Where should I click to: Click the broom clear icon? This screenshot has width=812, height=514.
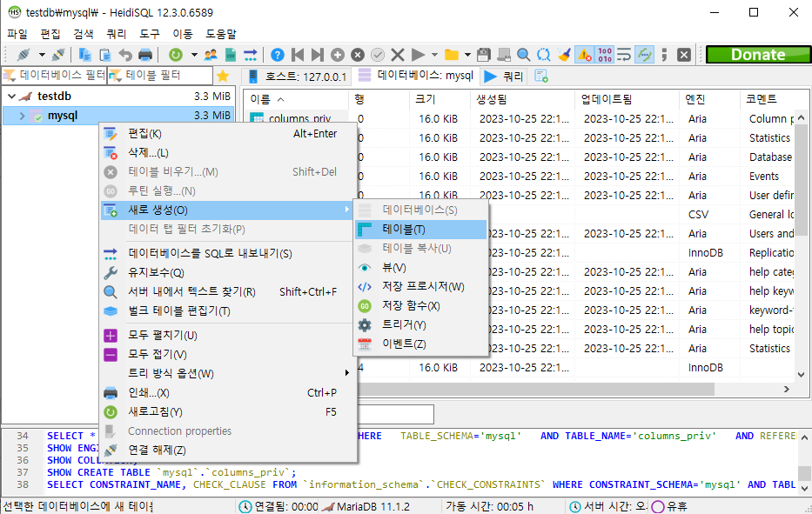(x=564, y=54)
